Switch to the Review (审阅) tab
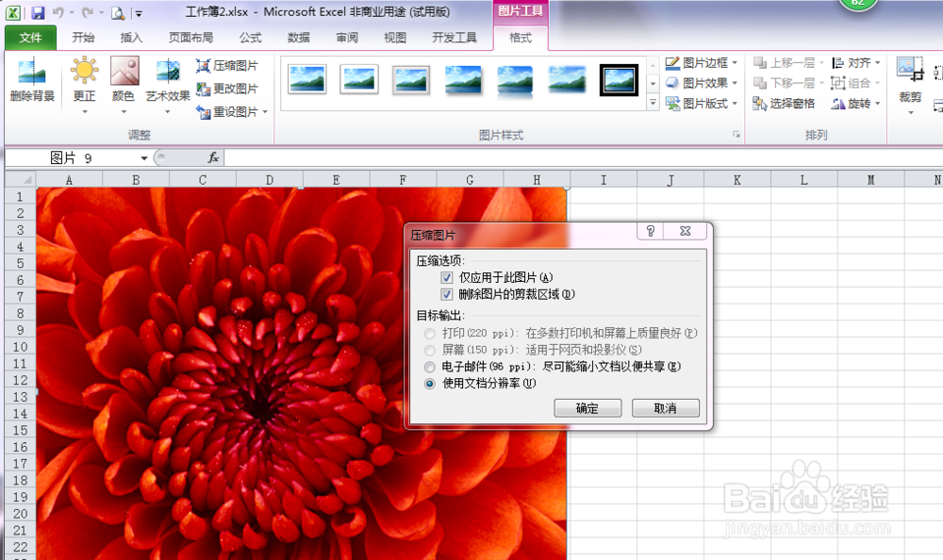This screenshot has width=943, height=560. [x=347, y=38]
